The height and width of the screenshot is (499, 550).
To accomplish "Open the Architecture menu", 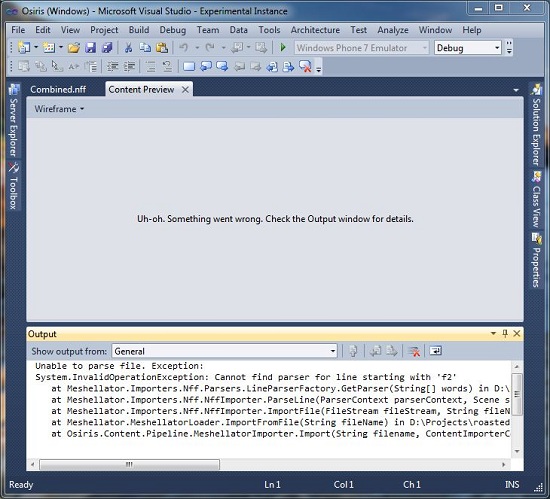I will tap(315, 30).
